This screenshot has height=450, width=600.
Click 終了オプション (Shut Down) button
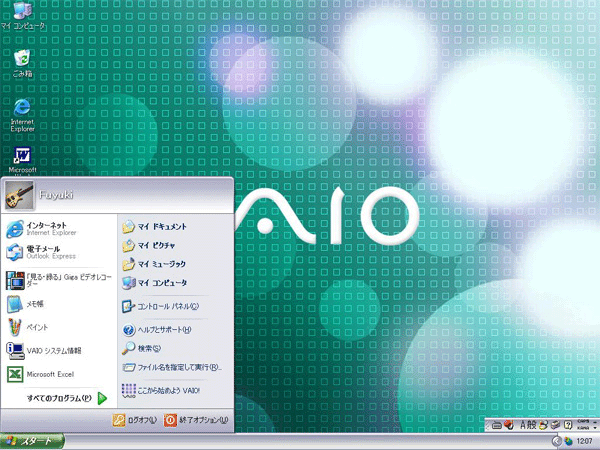coord(196,420)
